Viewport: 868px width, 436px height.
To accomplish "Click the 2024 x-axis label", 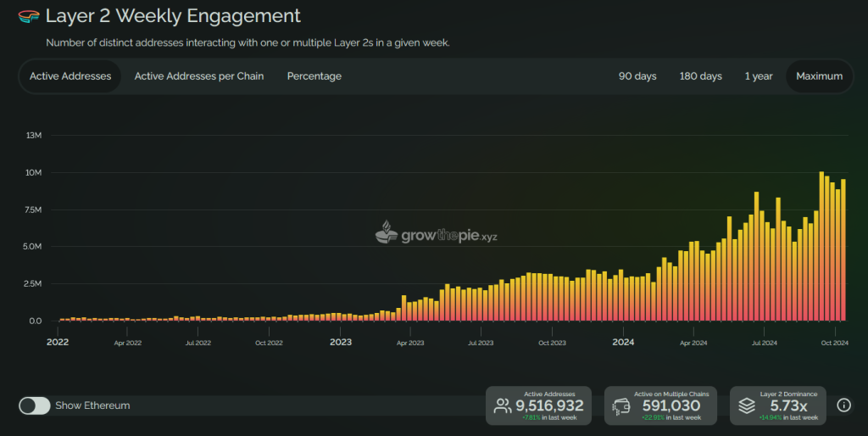I will 623,343.
